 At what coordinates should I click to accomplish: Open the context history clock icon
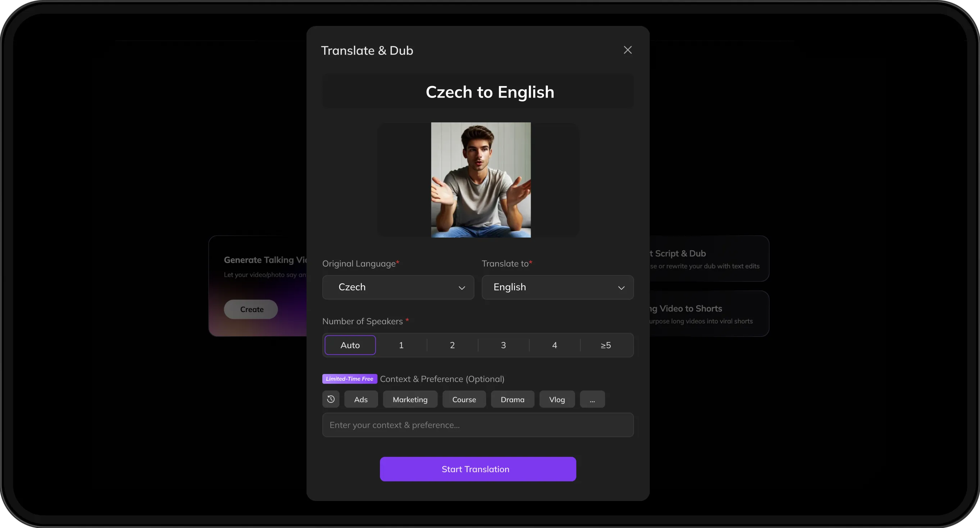[x=331, y=399]
